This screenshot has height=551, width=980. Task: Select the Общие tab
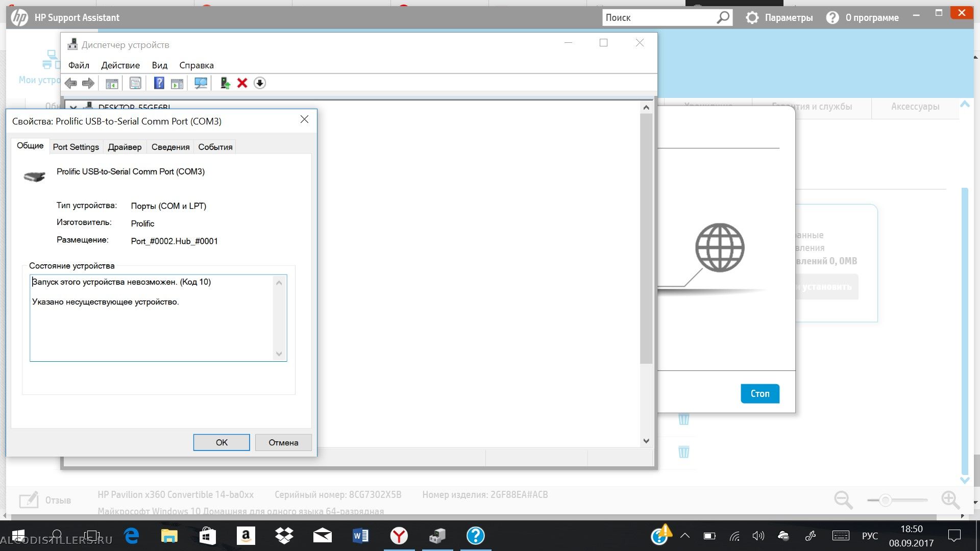(30, 146)
